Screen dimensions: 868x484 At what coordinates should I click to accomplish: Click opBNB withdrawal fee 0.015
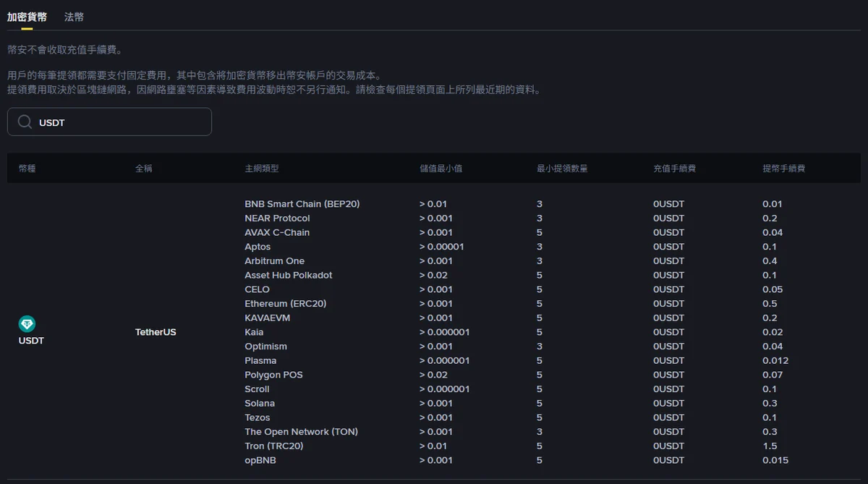click(775, 460)
